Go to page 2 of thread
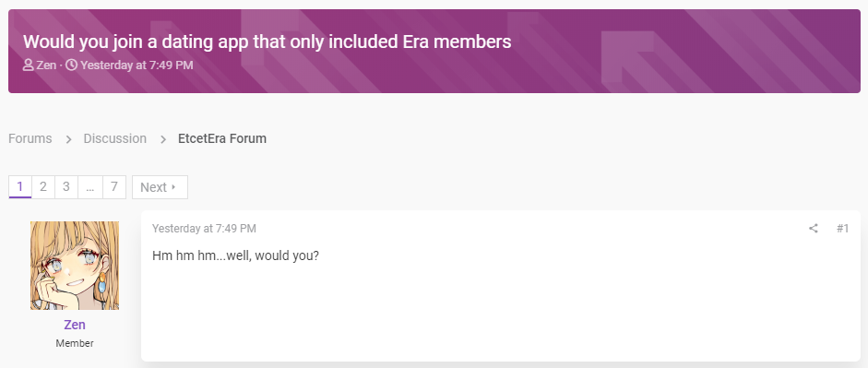The width and height of the screenshot is (868, 368). (43, 187)
